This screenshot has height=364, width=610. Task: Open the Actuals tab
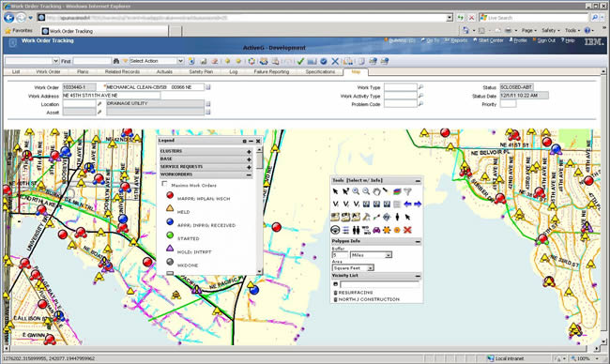(x=164, y=72)
